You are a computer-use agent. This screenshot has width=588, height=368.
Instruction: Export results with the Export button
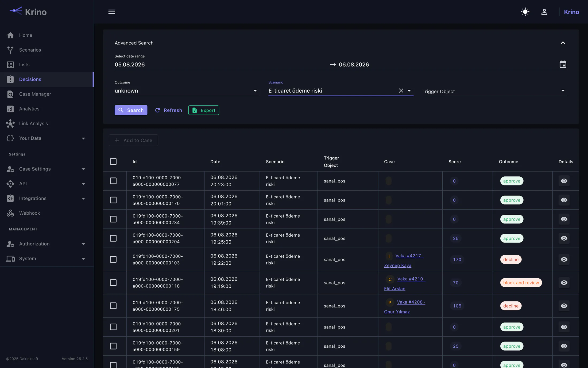tap(204, 110)
